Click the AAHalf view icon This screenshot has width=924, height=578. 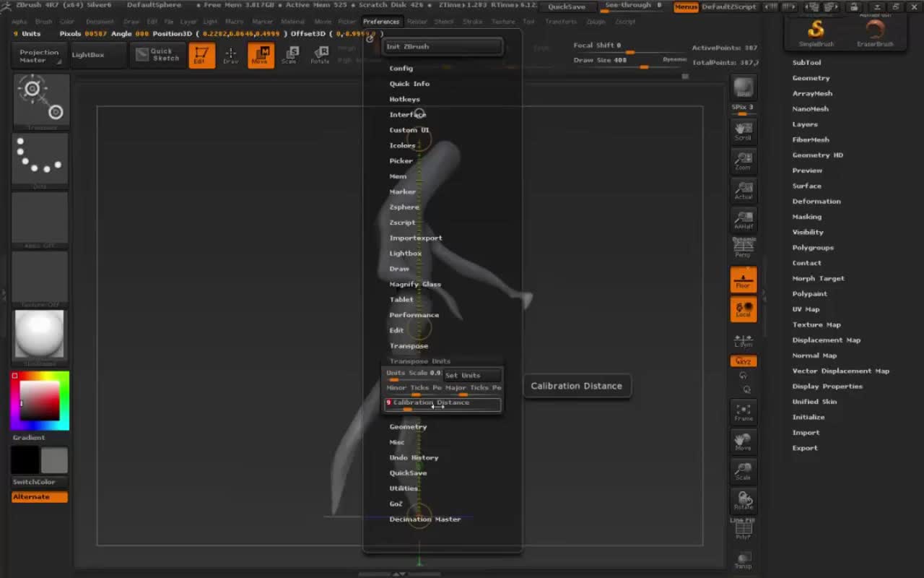click(743, 220)
